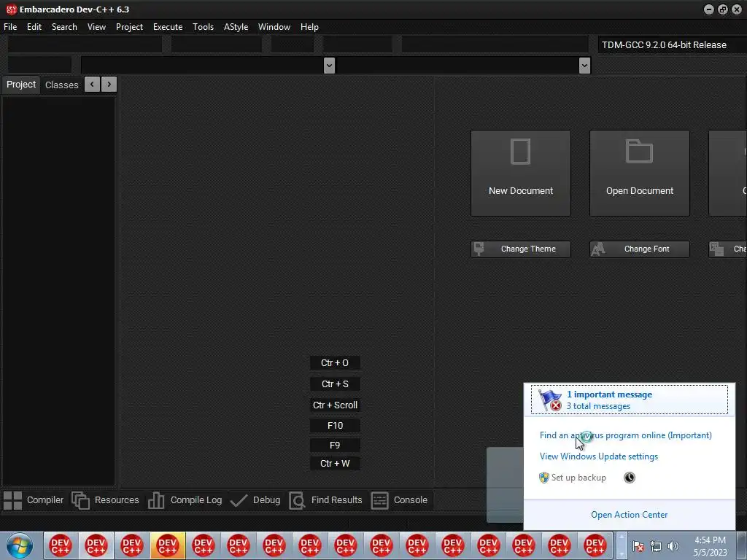This screenshot has width=747, height=560.
Task: Click the left tab-scroll arrow beside Classes
Action: click(92, 85)
